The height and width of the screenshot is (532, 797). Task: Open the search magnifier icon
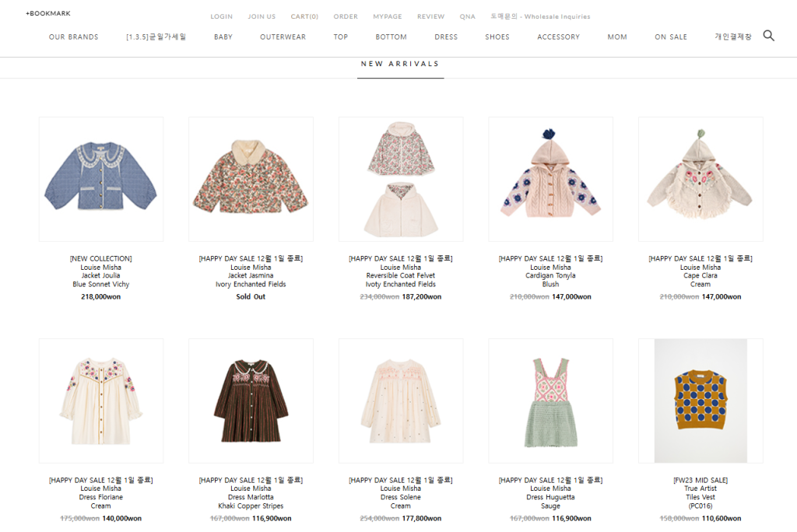click(768, 36)
